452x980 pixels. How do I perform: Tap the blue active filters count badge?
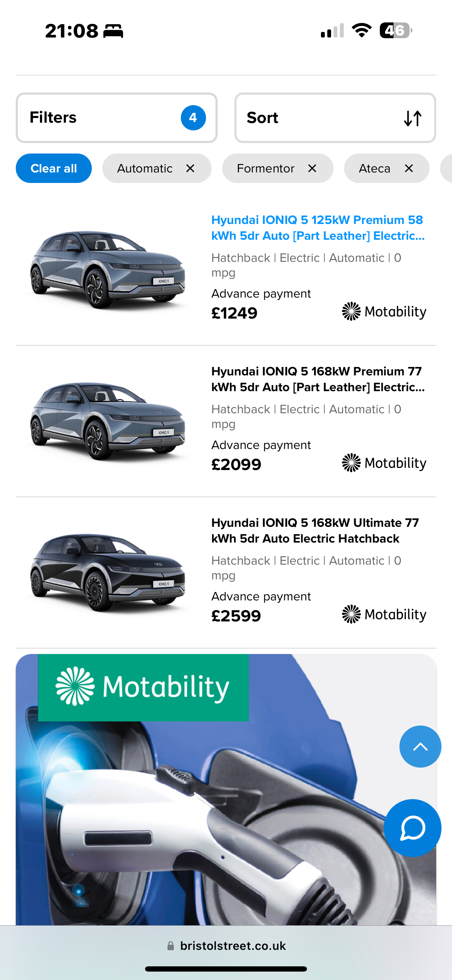pyautogui.click(x=193, y=118)
